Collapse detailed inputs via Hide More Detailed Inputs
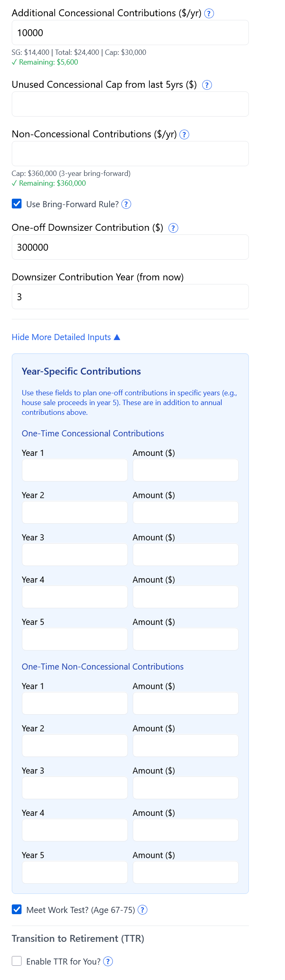The image size is (285, 980). coord(66,337)
